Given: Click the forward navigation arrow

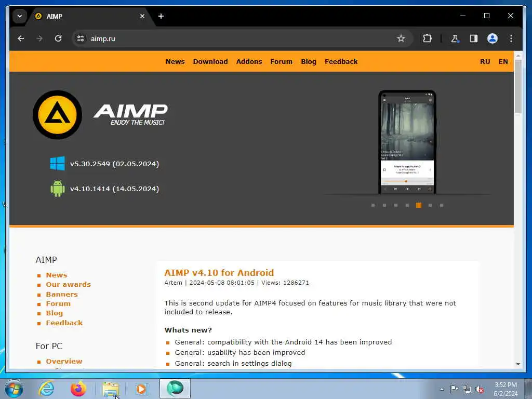Looking at the screenshot, I should point(39,38).
